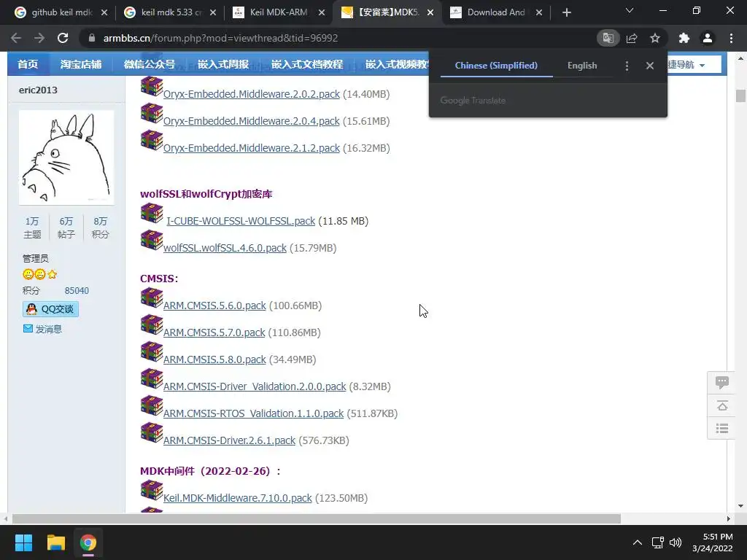The width and height of the screenshot is (747, 560).
Task: Open the tab search chevron
Action: [x=630, y=10]
